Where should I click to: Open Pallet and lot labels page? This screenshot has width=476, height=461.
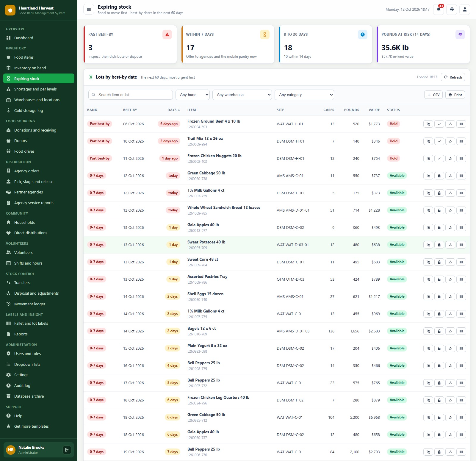[39, 324]
